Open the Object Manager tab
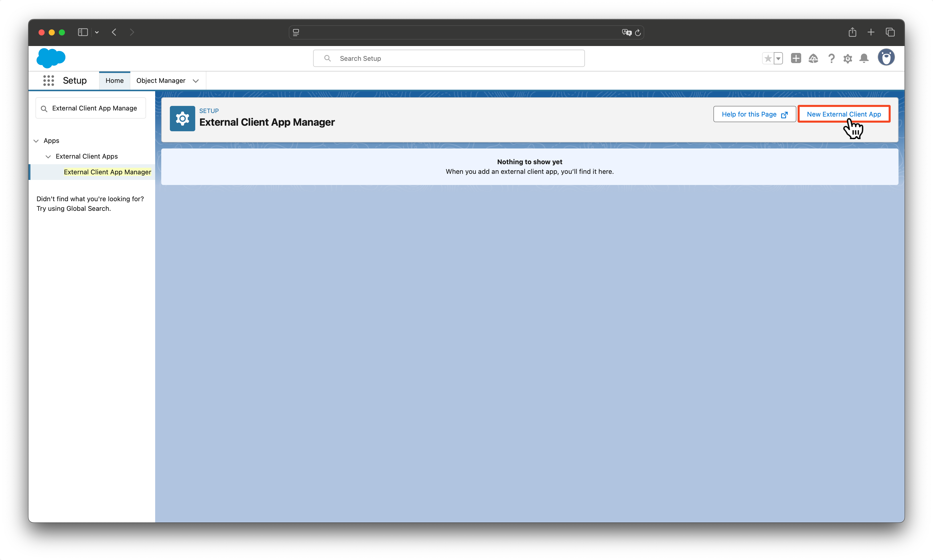The height and width of the screenshot is (560, 933). (161, 81)
